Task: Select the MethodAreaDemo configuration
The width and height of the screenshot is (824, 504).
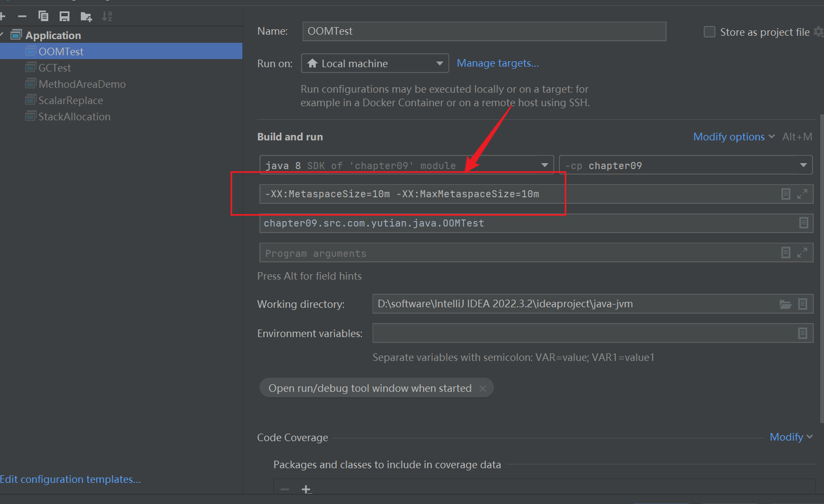Action: (82, 84)
